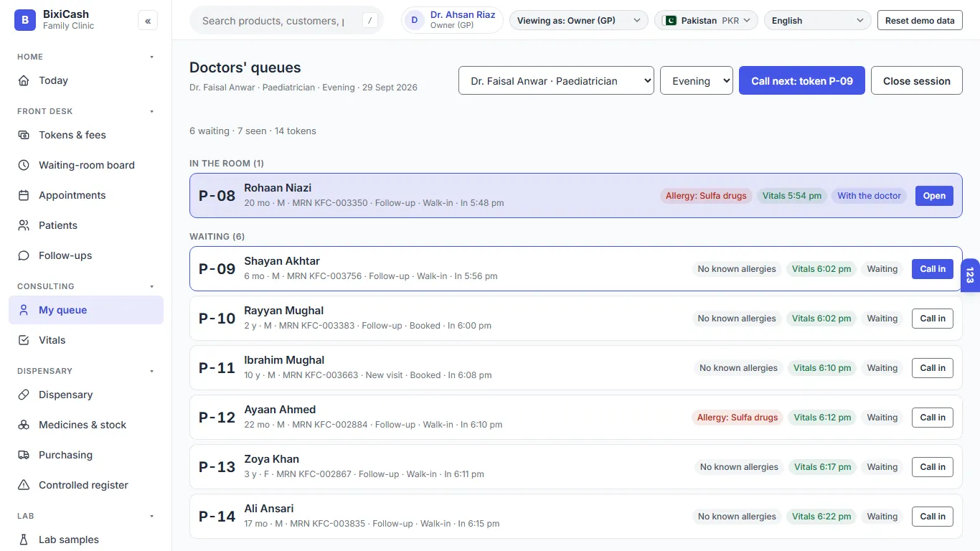This screenshot has width=980, height=551.
Task: Call in Ali Ansari, token P-14
Action: tap(933, 517)
